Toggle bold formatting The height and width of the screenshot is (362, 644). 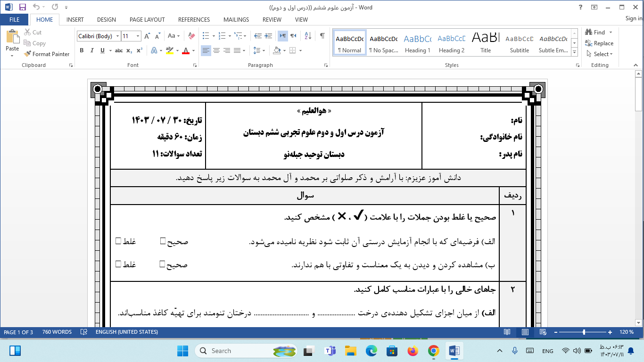coord(82,50)
